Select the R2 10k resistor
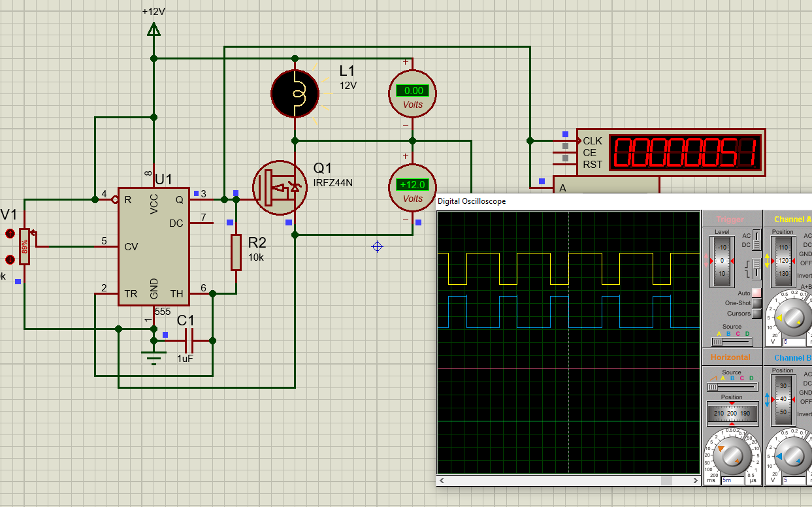Image resolution: width=812 pixels, height=507 pixels. coord(236,253)
